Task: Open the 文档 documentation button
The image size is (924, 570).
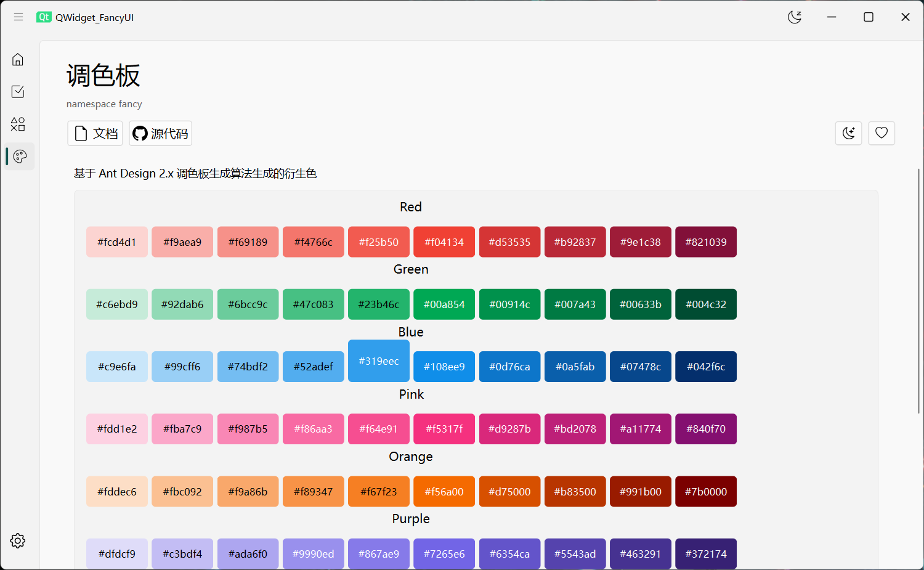Action: pos(95,133)
